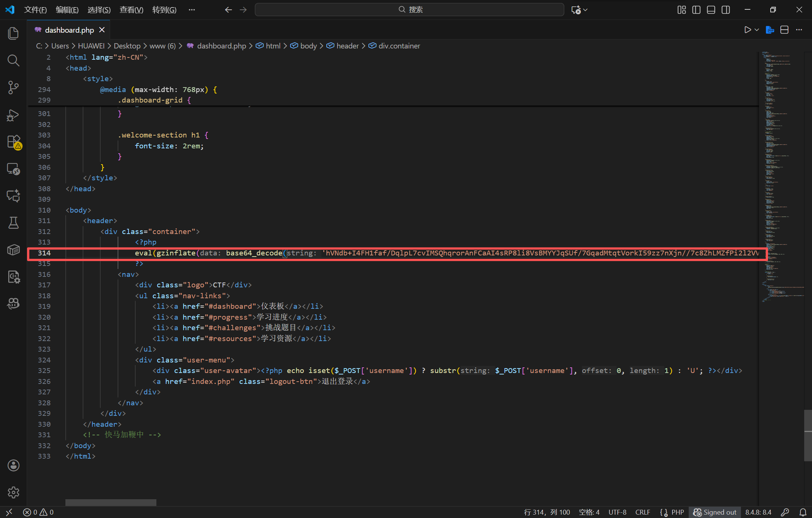This screenshot has height=518, width=812.
Task: Show errors and warnings count in status bar
Action: tap(38, 512)
